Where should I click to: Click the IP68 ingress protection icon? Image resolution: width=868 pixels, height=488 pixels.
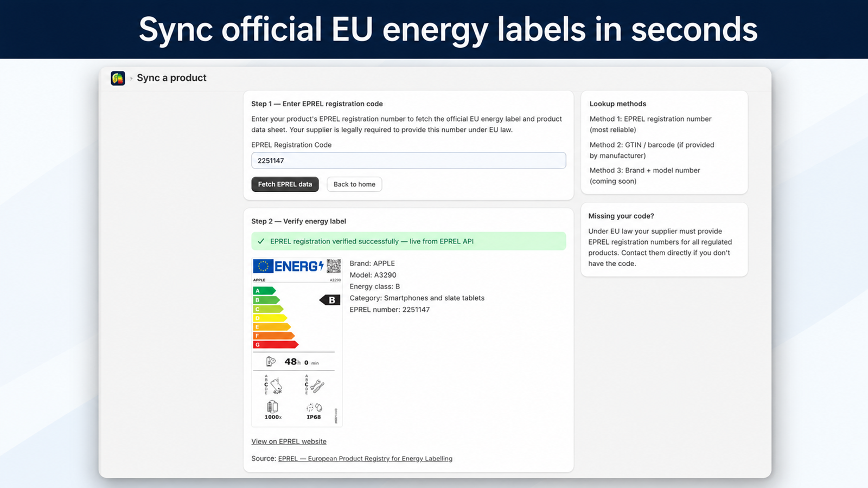(x=314, y=407)
